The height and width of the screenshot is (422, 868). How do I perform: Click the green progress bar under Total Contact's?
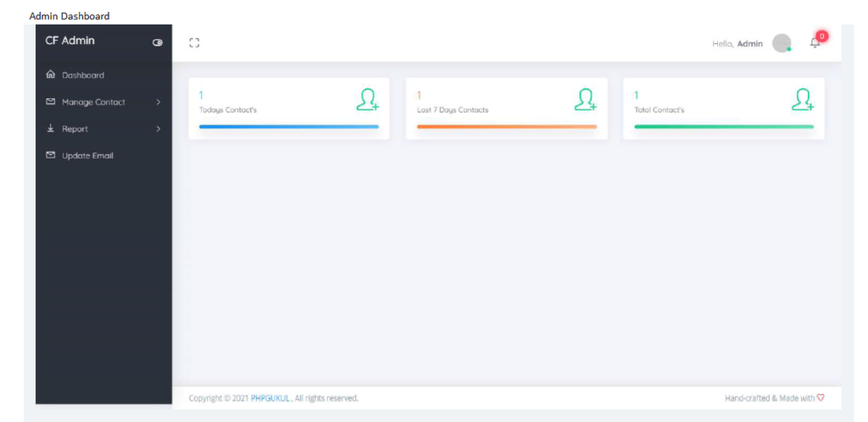tap(724, 126)
